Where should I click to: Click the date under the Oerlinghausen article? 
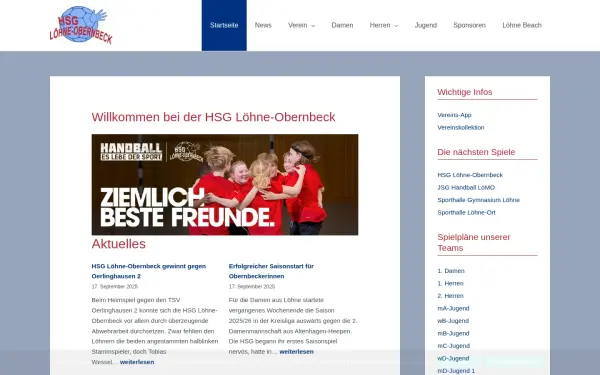(114, 286)
